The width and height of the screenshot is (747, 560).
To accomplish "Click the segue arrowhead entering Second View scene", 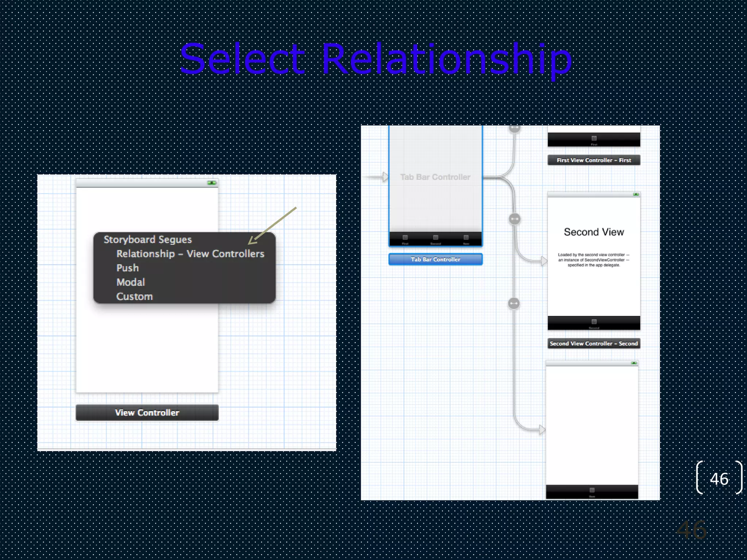I will click(544, 261).
